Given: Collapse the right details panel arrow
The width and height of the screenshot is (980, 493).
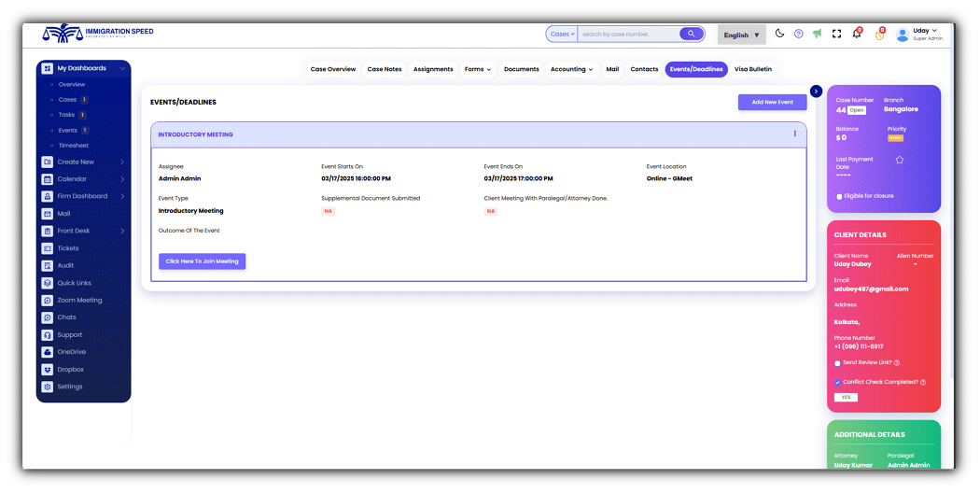Looking at the screenshot, I should (x=816, y=91).
